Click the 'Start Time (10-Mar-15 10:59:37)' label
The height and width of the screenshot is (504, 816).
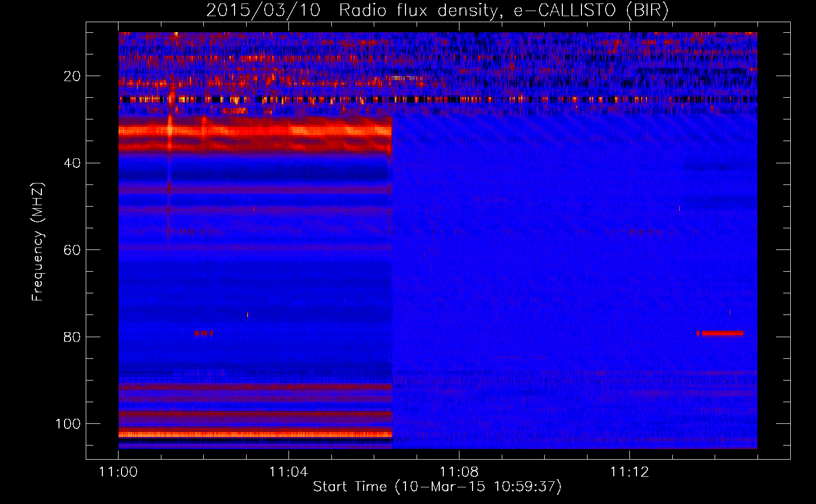click(437, 487)
